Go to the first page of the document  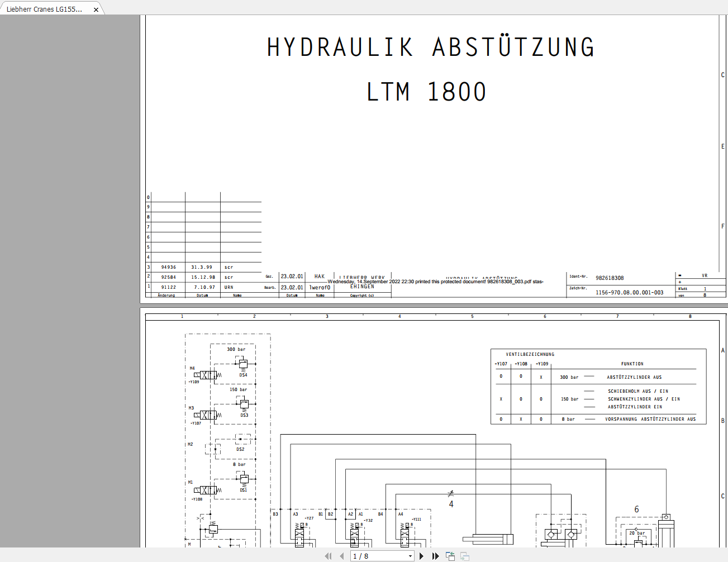tap(328, 556)
